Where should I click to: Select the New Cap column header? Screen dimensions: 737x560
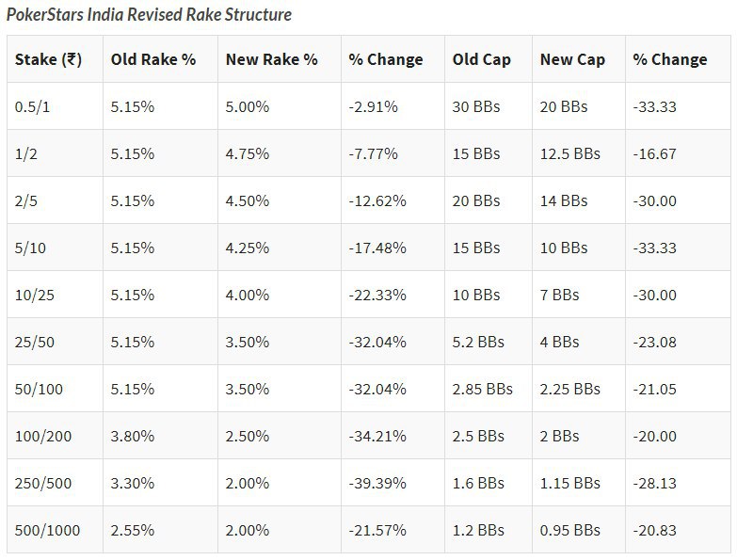(572, 59)
